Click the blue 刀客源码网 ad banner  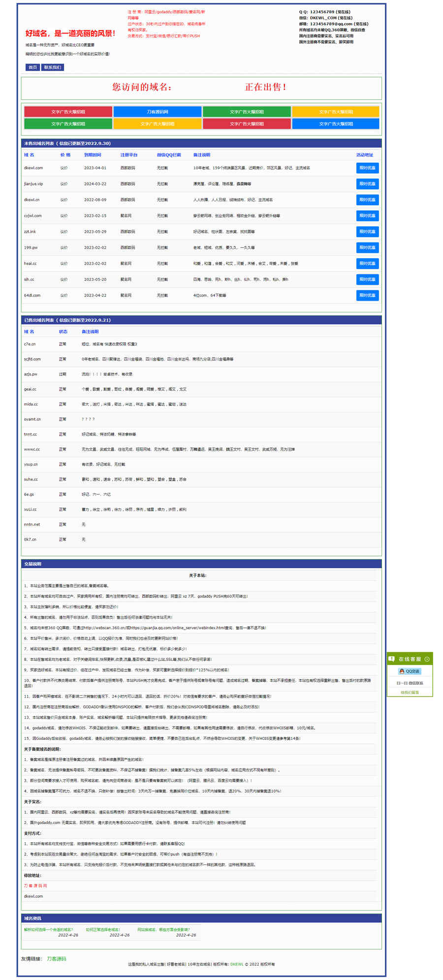click(157, 112)
